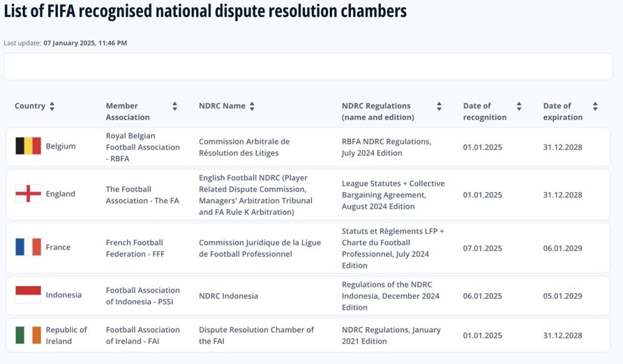This screenshot has height=364, width=623.
Task: Click the NDRC Name sort arrows
Action: click(251, 106)
